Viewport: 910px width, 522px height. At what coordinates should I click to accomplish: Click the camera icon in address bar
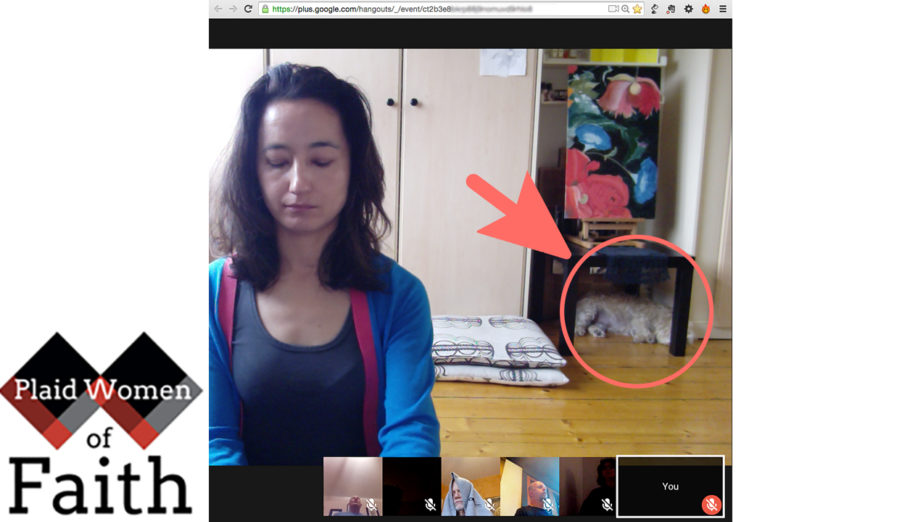[613, 9]
